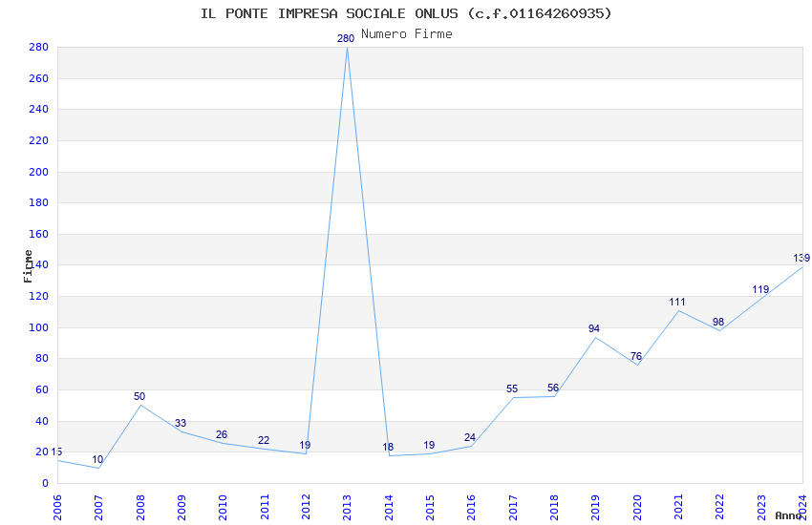Click the 2011 x-axis year label

[x=264, y=508]
